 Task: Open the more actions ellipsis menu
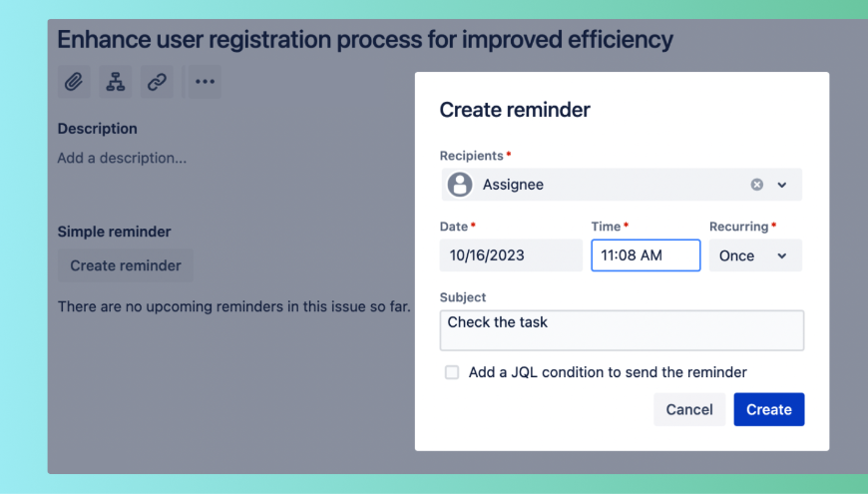tap(205, 82)
